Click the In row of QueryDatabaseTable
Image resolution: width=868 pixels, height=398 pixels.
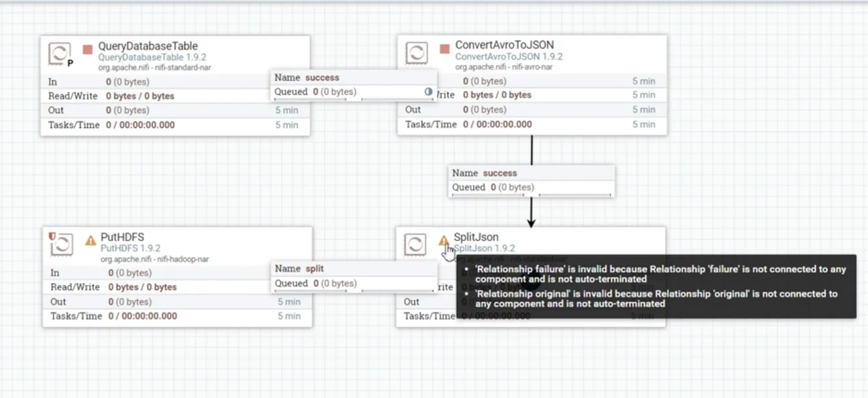[x=175, y=81]
